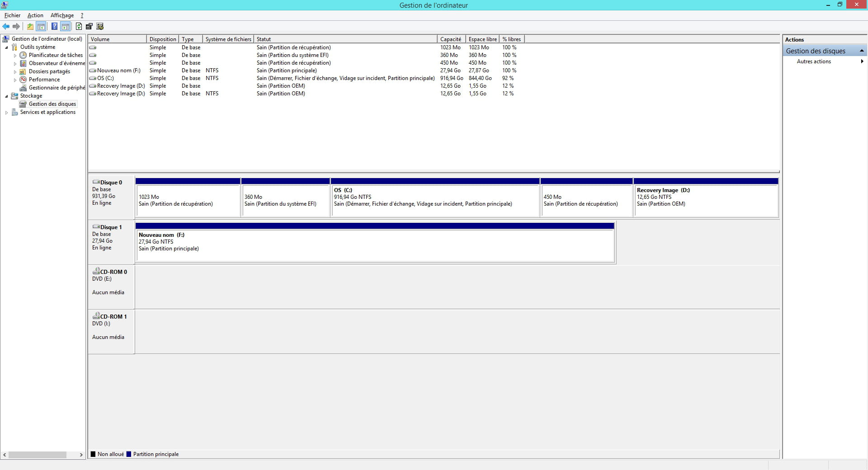868x470 pixels.
Task: Select the Outils système tools icon
Action: [x=14, y=47]
